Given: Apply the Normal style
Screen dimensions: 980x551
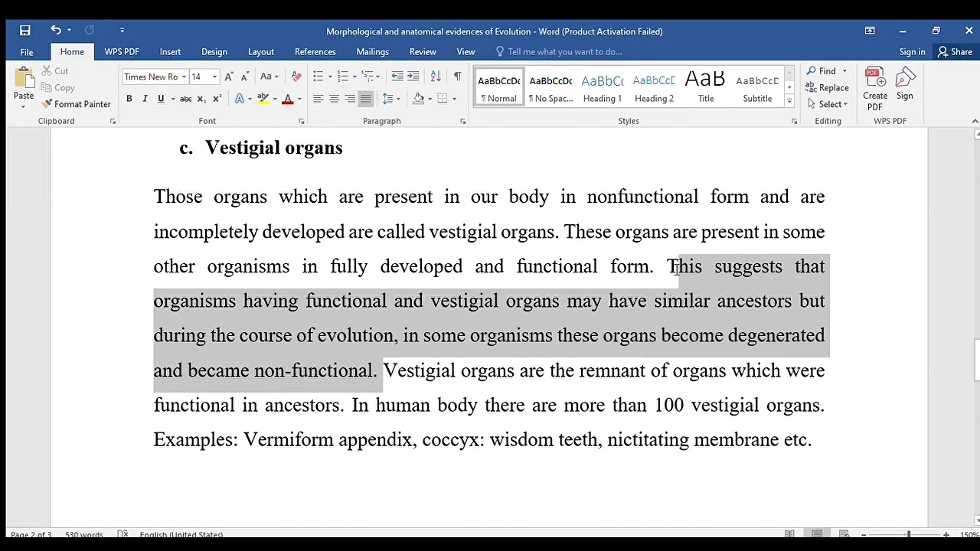Looking at the screenshot, I should pyautogui.click(x=498, y=88).
